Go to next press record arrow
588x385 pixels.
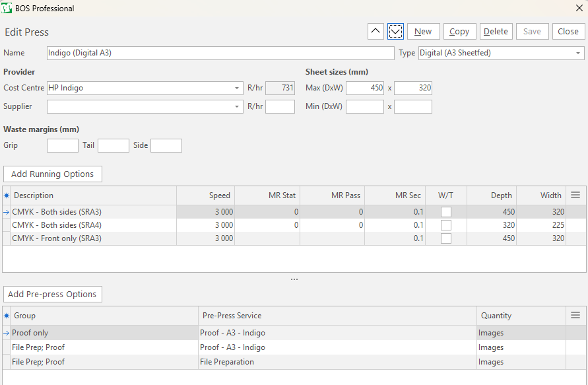click(x=395, y=32)
